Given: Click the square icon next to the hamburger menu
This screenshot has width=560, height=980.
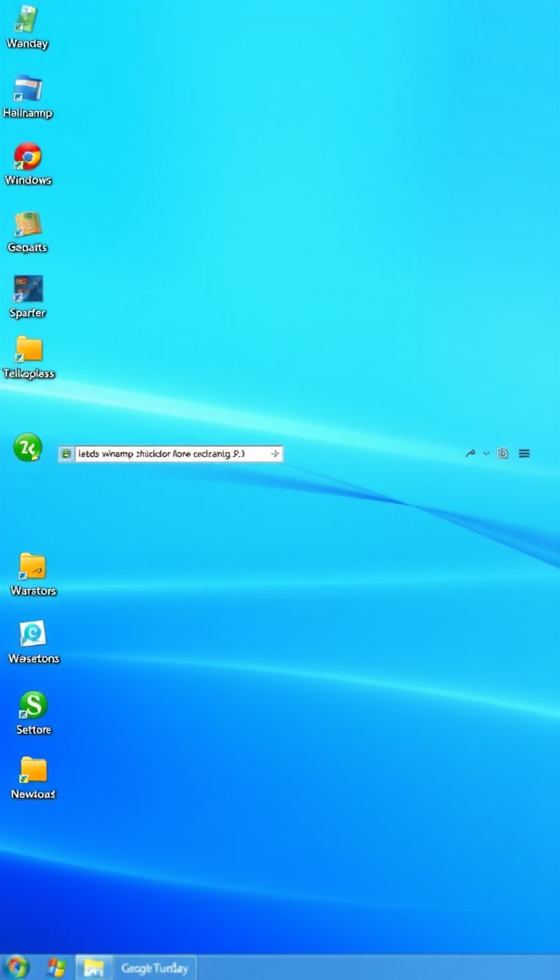Looking at the screenshot, I should 502,454.
